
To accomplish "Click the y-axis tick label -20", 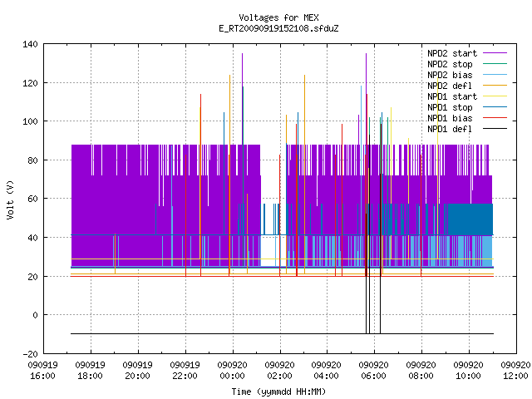I will [30, 354].
